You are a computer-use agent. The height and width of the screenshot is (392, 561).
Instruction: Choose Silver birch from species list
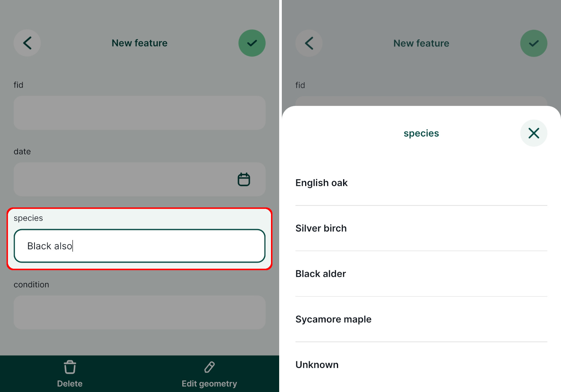coord(421,228)
